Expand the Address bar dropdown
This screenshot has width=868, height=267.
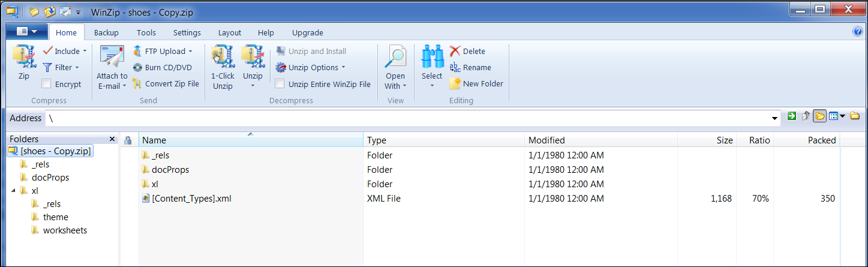774,118
